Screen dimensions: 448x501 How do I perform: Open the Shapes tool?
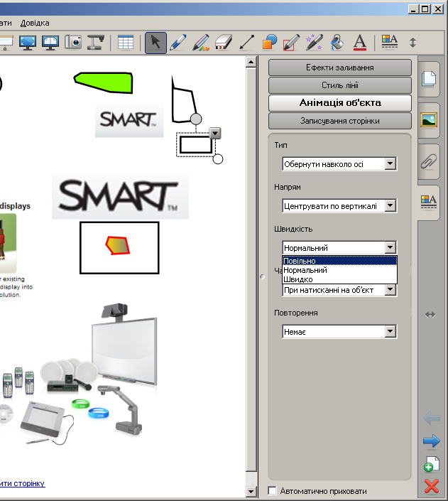point(270,43)
